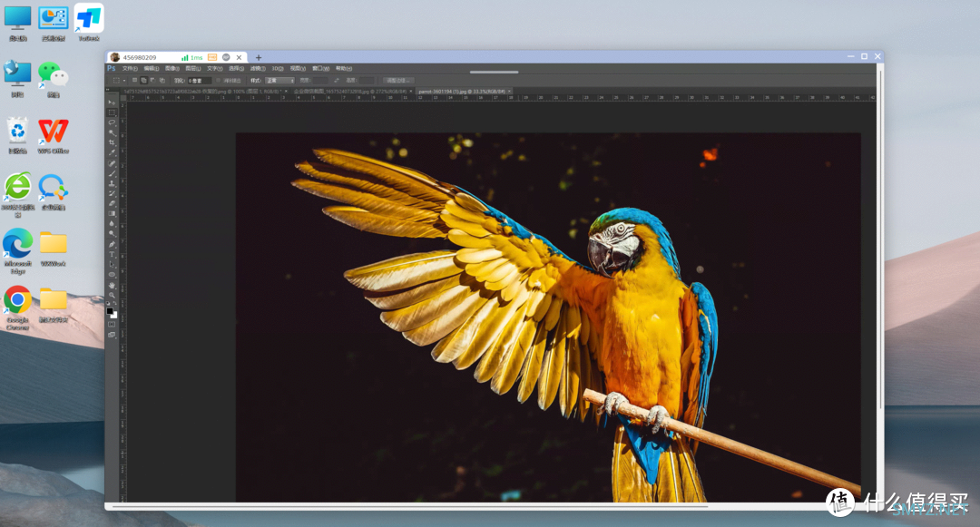The image size is (980, 527).
Task: Select the History Brush tool
Action: pos(112,193)
